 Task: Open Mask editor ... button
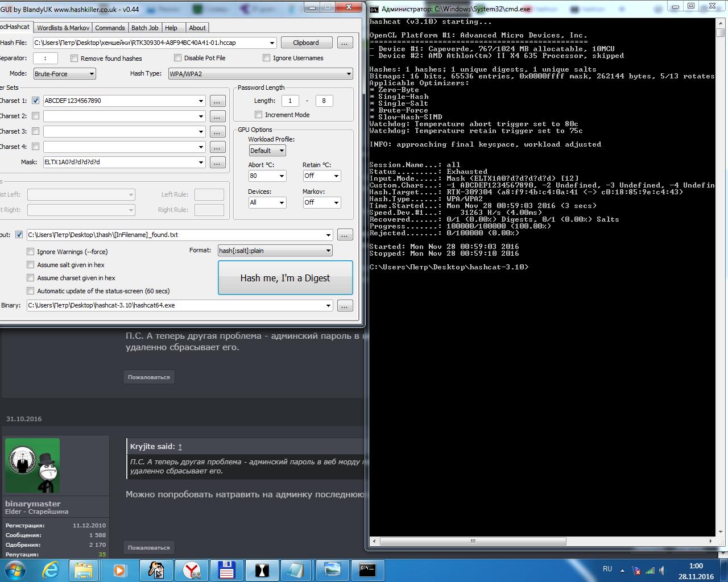[x=218, y=163]
